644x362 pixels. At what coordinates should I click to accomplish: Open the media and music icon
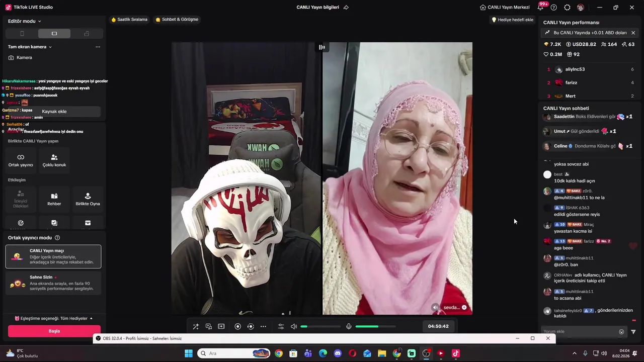(209, 326)
